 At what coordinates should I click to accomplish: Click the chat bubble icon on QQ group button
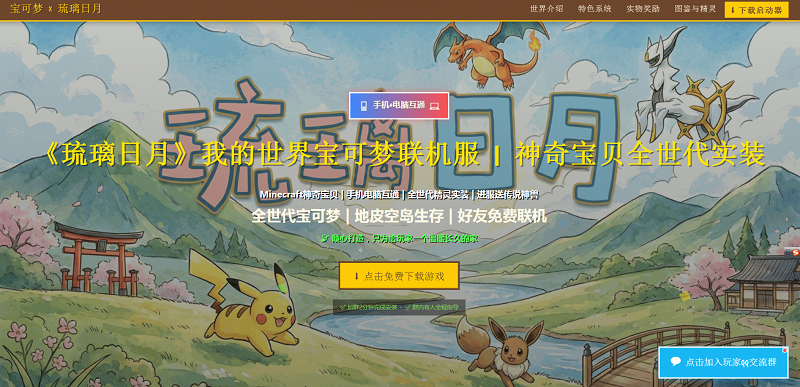coord(676,362)
